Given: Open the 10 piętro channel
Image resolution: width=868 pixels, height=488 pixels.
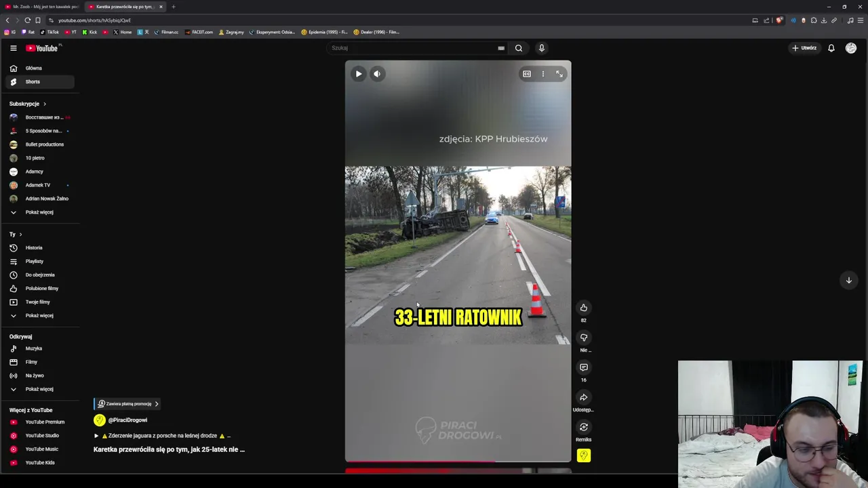Looking at the screenshot, I should 40,158.
